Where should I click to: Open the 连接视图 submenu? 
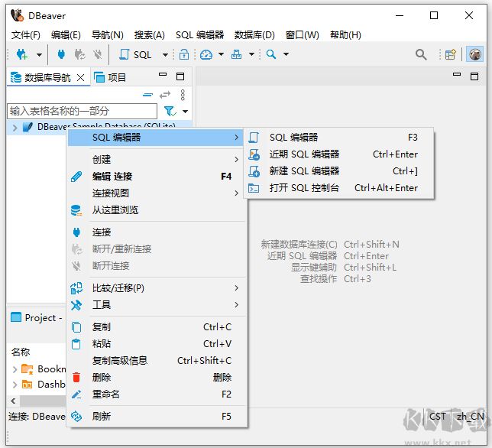155,193
